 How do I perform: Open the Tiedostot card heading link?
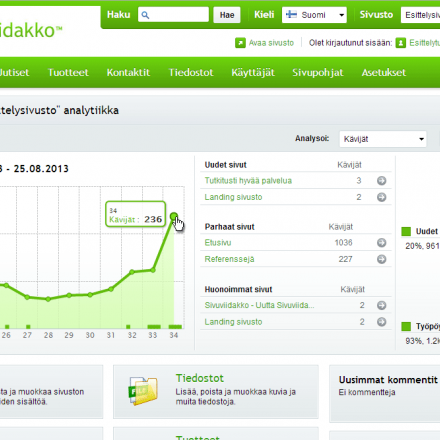point(200,378)
